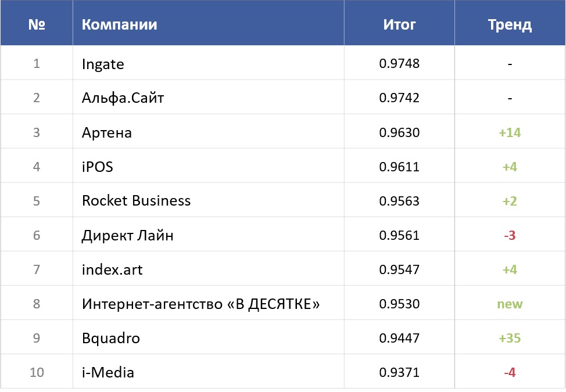Click the Артена company name
The height and width of the screenshot is (392, 566).
coord(107,132)
